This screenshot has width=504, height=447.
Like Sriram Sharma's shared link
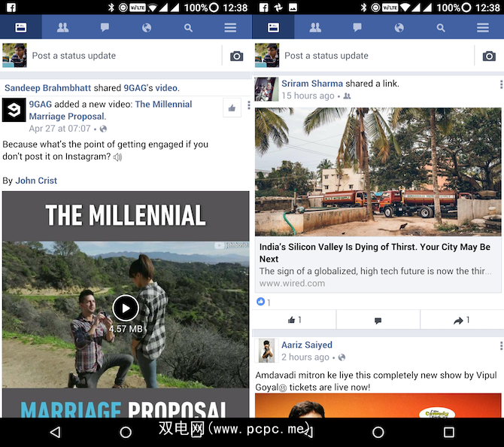pos(294,320)
